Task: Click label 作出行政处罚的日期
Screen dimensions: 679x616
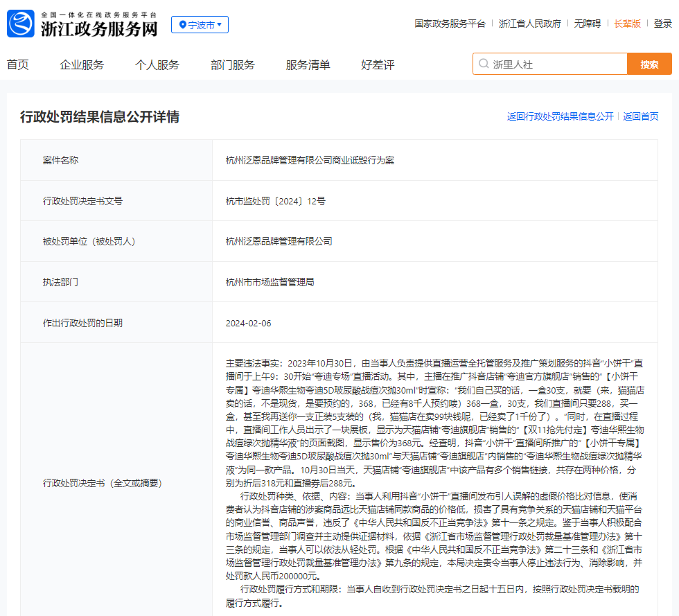Action: (82, 323)
